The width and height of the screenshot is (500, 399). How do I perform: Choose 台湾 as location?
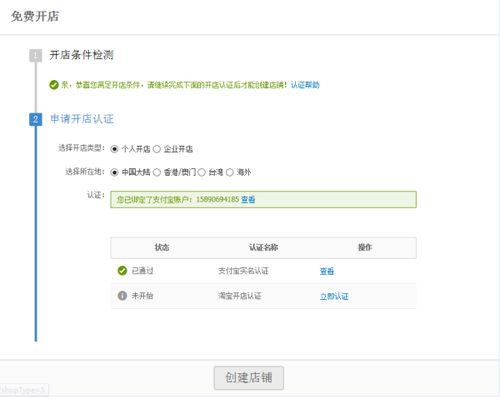click(202, 172)
